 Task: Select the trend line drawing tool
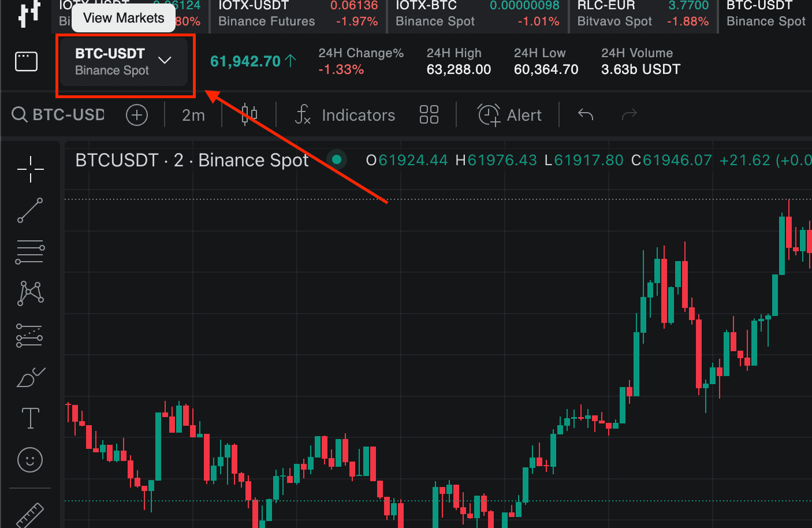coord(30,210)
